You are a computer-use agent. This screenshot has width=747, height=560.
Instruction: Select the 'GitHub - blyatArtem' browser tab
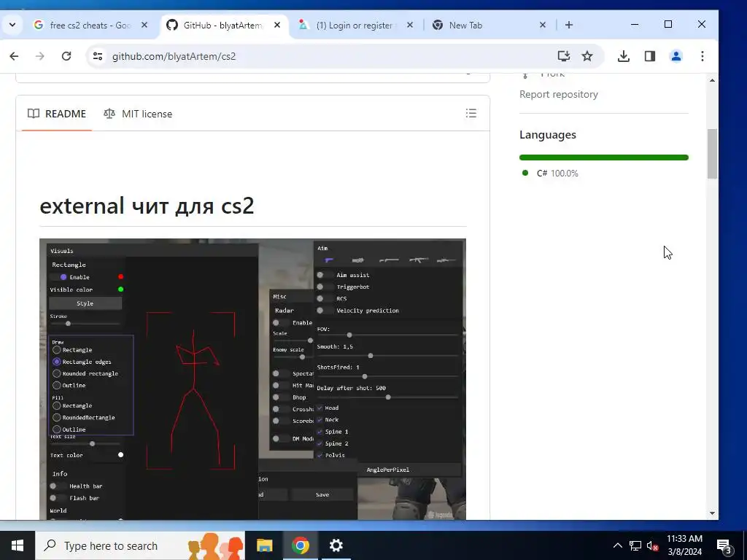coord(222,25)
